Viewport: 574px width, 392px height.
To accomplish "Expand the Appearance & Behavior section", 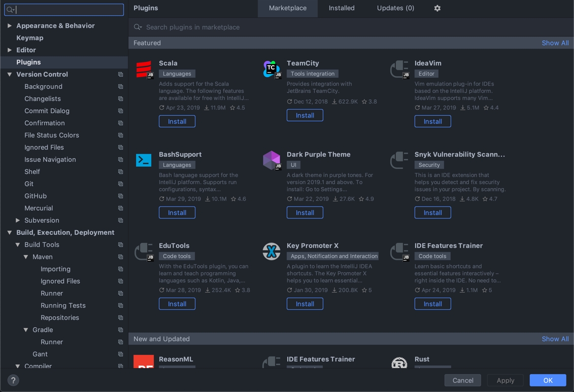I will [x=10, y=26].
